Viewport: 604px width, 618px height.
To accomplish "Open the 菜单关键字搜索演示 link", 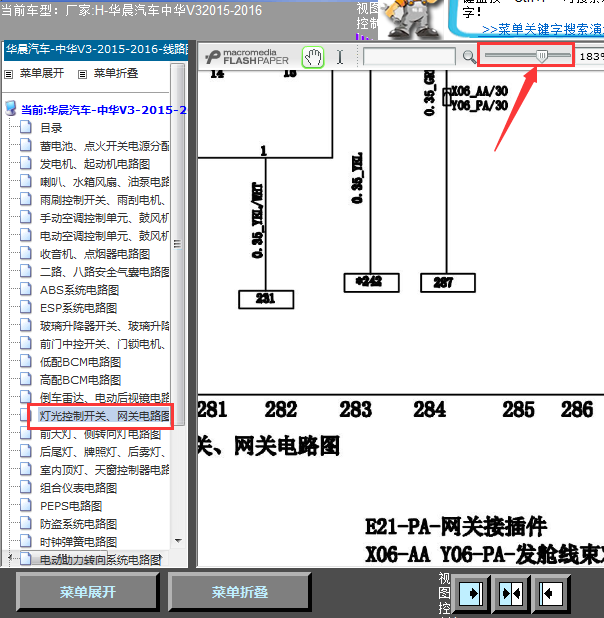I will [x=543, y=29].
